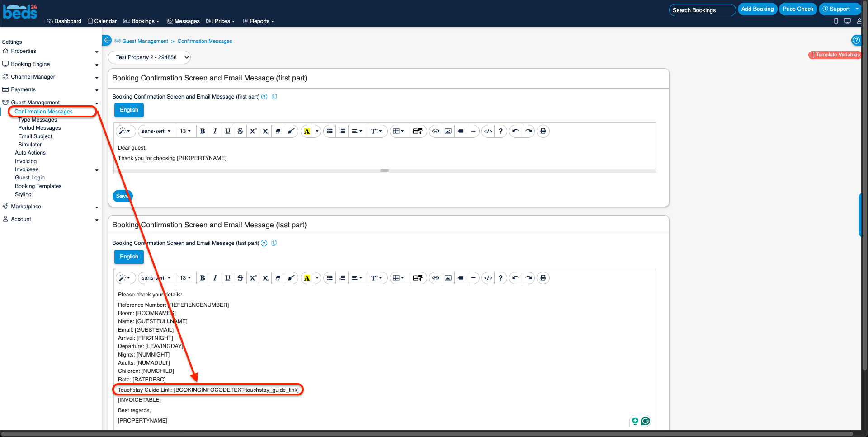Insert a picture in the first part editor
This screenshot has width=868, height=437.
[448, 131]
